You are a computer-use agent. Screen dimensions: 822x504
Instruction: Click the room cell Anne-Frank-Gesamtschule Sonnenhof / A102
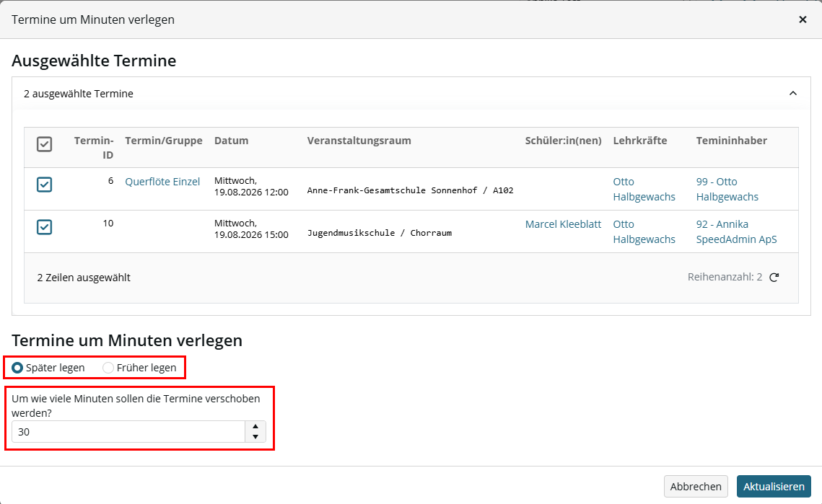[x=410, y=190]
